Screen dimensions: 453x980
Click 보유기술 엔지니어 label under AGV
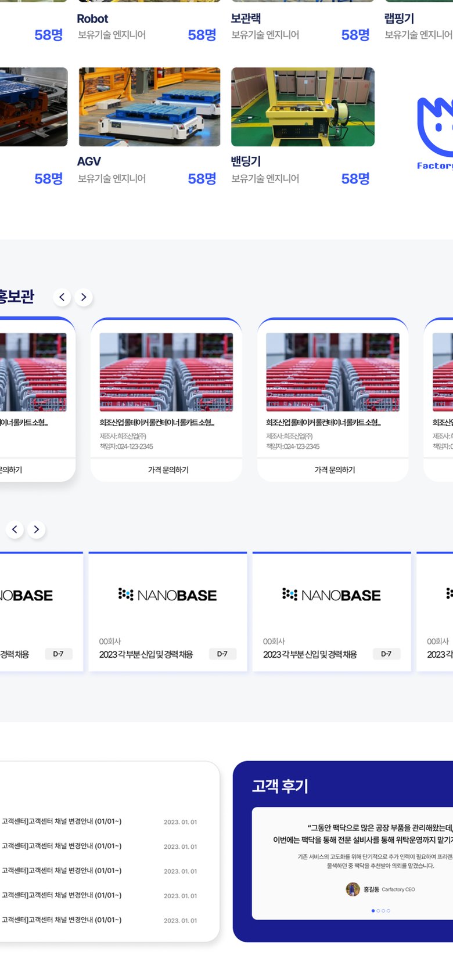(x=112, y=179)
